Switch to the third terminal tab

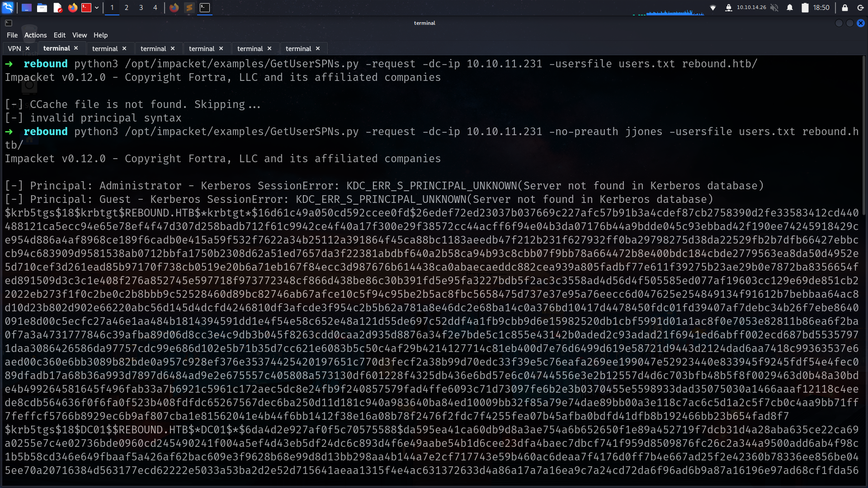[105, 49]
